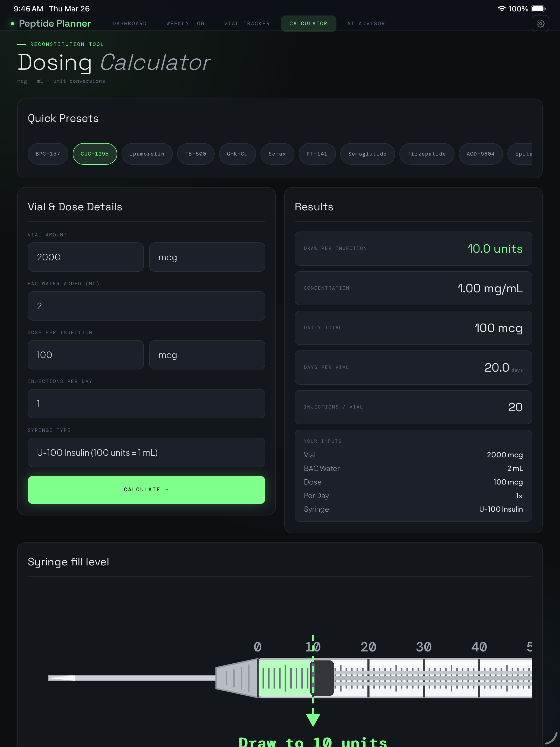Choose the BPC-157 preset
The image size is (560, 747).
pyautogui.click(x=48, y=154)
